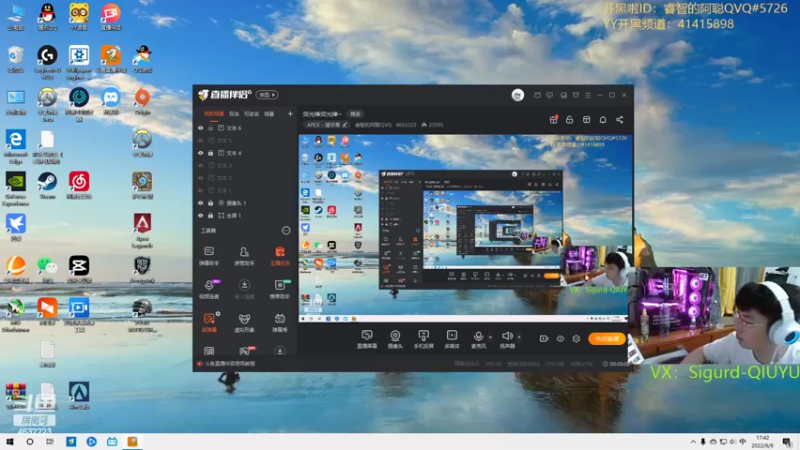Image resolution: width=800 pixels, height=450 pixels.
Task: Open the 弹幕秀 tool
Action: 280,322
